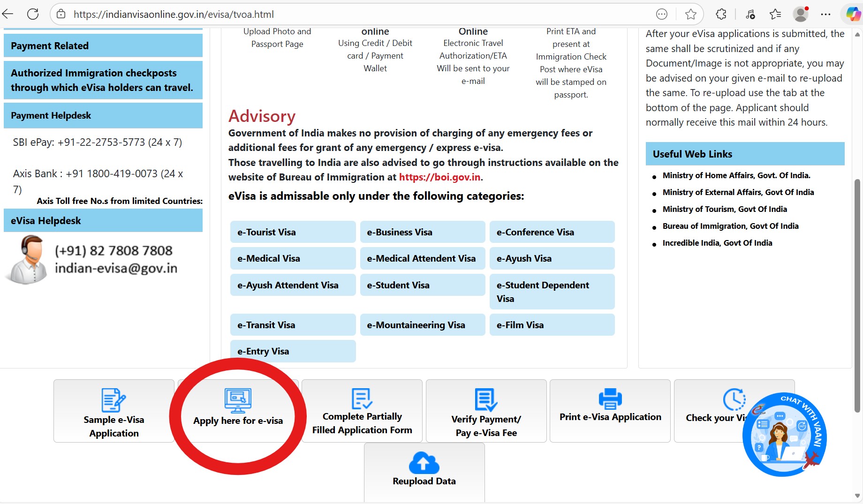Refresh the page with the reload button
This screenshot has height=504, width=863.
click(33, 14)
